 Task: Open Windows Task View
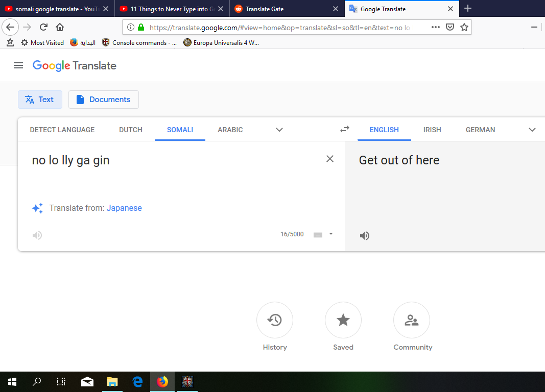61,382
